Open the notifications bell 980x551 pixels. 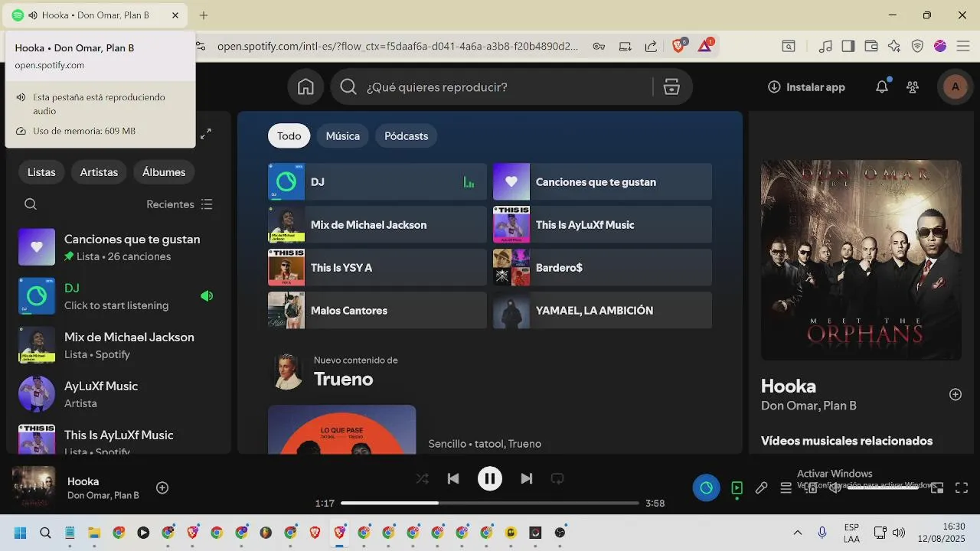click(x=882, y=87)
